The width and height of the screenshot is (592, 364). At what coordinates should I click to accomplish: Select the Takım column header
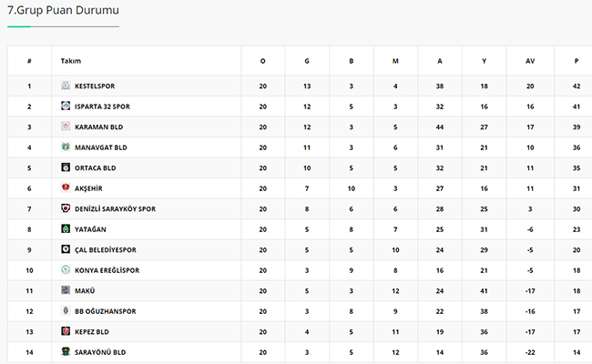71,61
